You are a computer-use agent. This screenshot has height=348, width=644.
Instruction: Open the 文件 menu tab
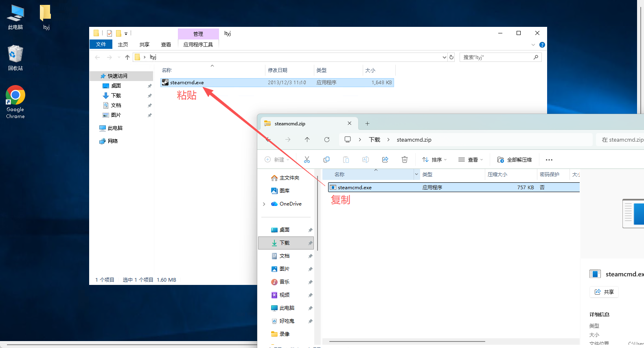click(101, 44)
